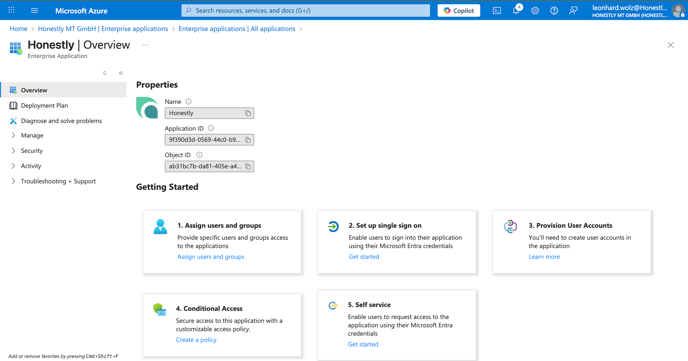Open Copilot from the top bar

coord(459,11)
